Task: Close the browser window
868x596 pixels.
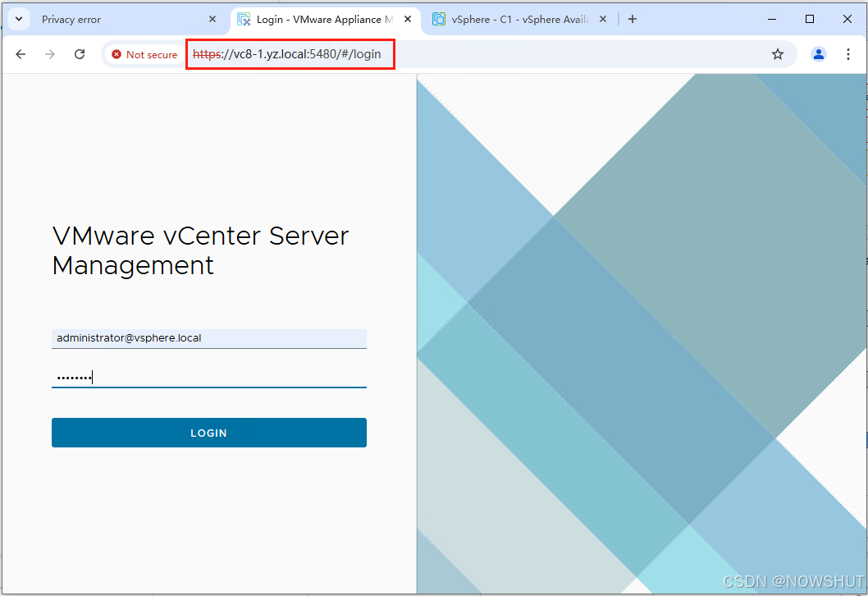Action: click(847, 20)
